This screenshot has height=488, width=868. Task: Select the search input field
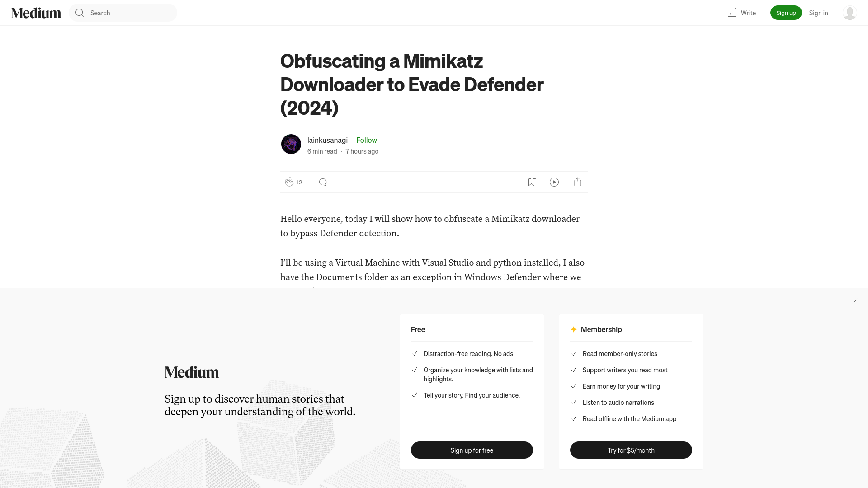(123, 13)
